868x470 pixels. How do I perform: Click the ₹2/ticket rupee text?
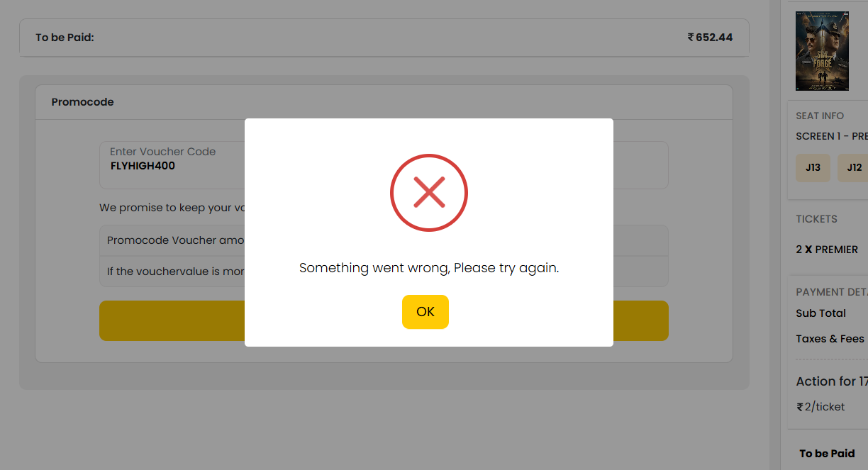tap(820, 407)
